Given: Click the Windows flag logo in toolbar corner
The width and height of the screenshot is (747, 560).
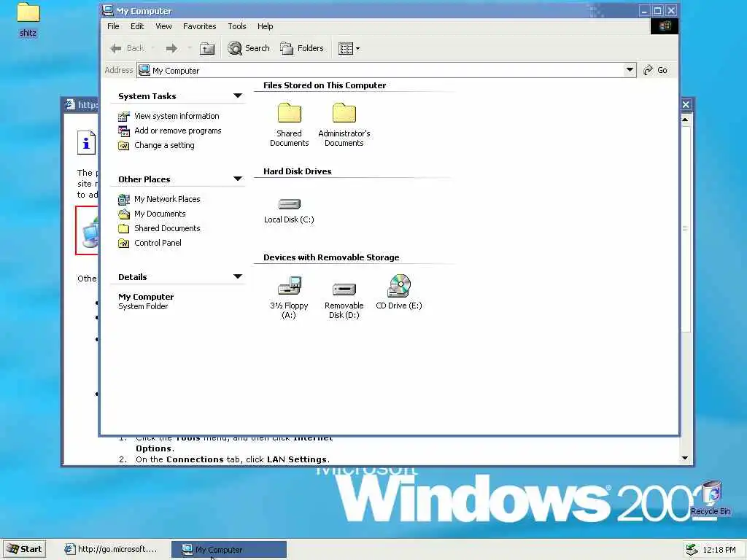Looking at the screenshot, I should click(x=664, y=26).
